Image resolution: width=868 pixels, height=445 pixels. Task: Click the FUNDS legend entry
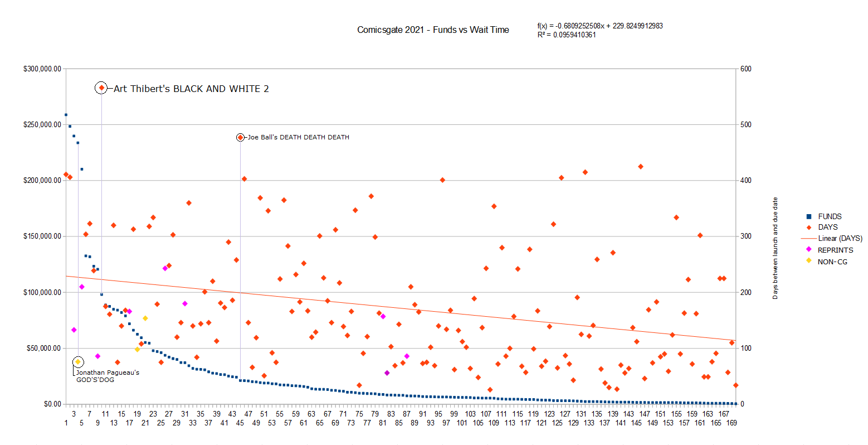click(x=823, y=216)
